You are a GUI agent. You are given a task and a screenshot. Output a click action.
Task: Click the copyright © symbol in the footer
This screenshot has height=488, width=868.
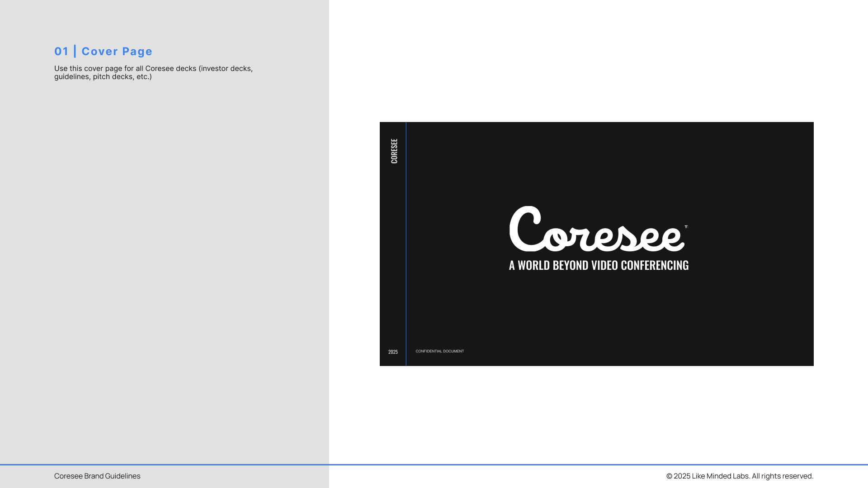[669, 476]
